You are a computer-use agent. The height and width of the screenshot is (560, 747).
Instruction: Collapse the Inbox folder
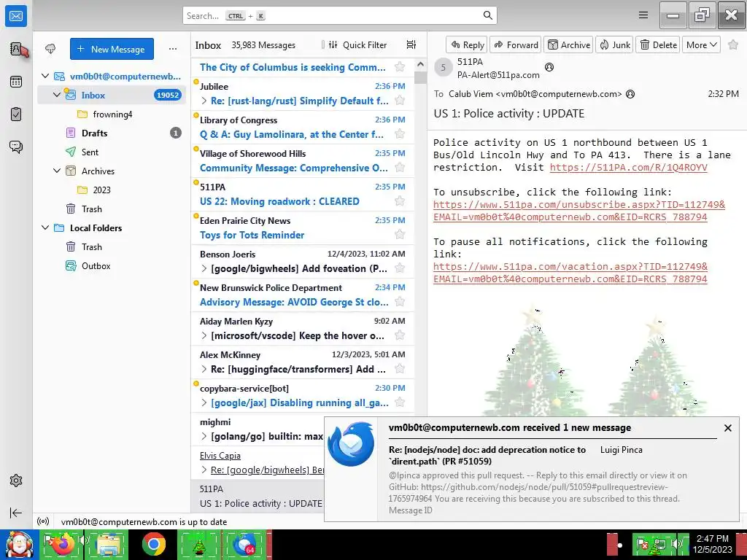click(x=57, y=95)
